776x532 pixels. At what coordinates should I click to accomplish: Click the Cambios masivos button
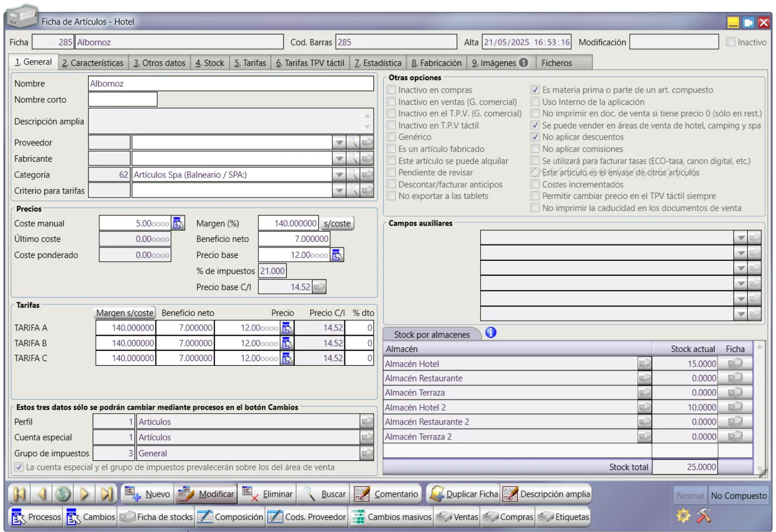click(392, 517)
